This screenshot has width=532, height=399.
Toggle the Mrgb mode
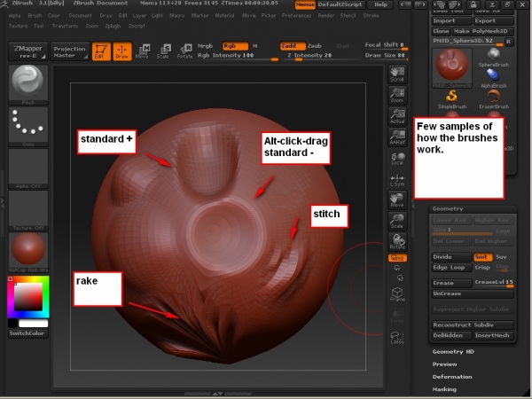(x=205, y=46)
